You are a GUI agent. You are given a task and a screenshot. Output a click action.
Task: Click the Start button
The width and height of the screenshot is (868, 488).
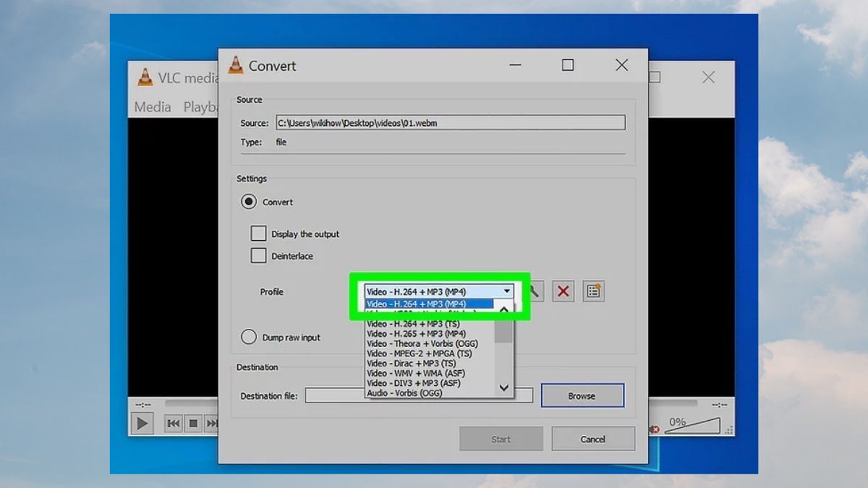[501, 439]
